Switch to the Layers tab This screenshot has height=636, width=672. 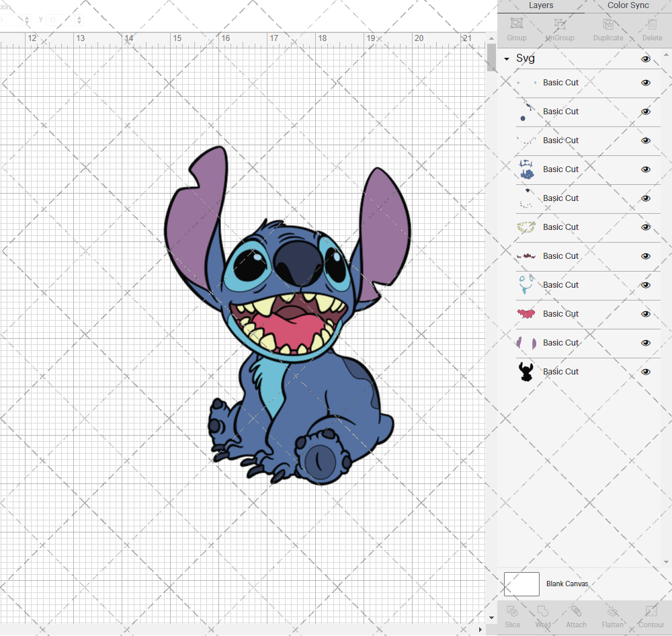(541, 5)
